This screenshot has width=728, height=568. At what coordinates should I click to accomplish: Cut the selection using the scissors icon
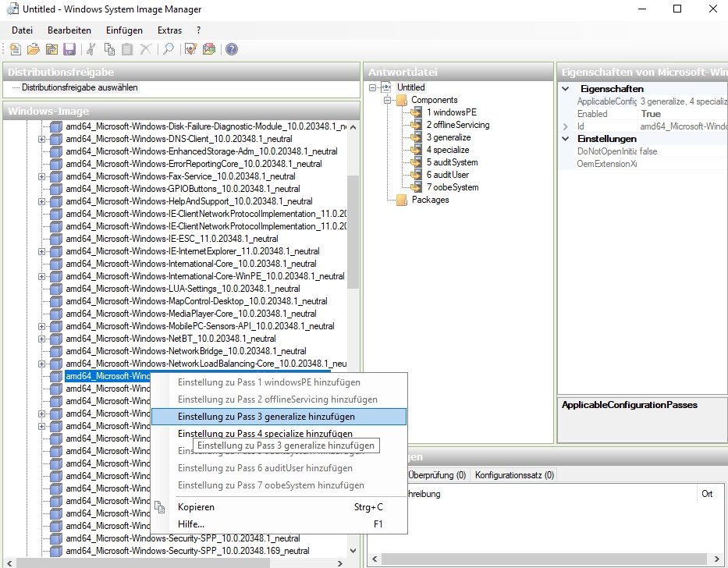pyautogui.click(x=90, y=49)
